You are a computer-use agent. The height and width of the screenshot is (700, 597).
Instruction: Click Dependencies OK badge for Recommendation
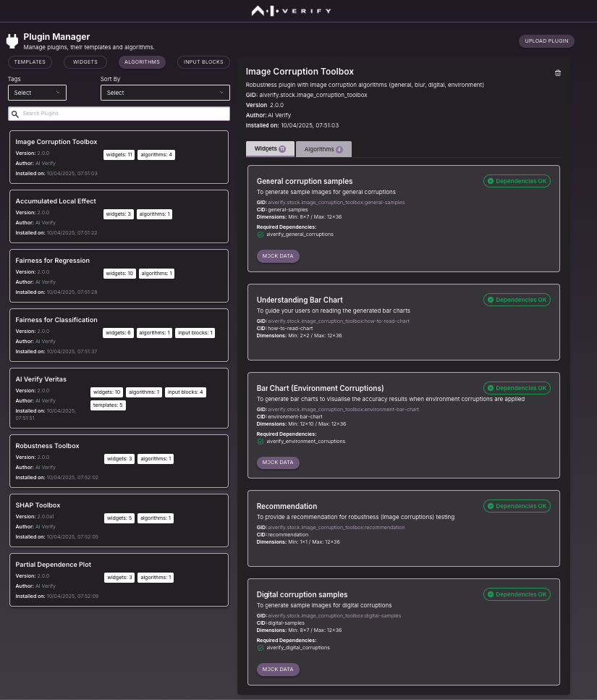pos(517,506)
